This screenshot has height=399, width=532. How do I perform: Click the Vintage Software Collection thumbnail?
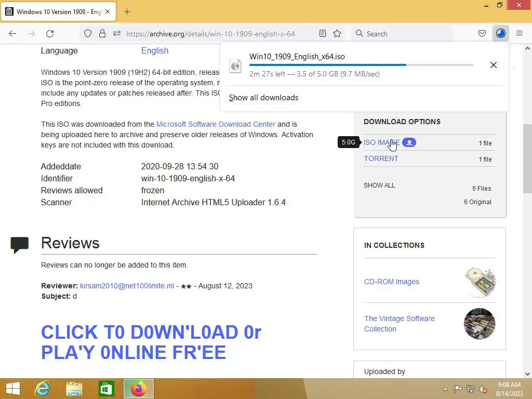click(x=480, y=324)
